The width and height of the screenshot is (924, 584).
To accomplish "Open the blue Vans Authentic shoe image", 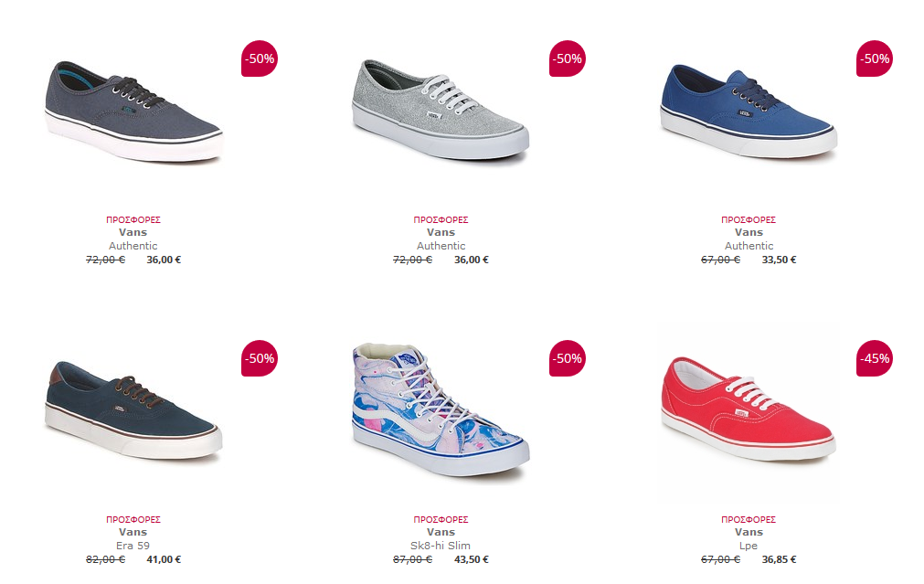I will pyautogui.click(x=749, y=111).
